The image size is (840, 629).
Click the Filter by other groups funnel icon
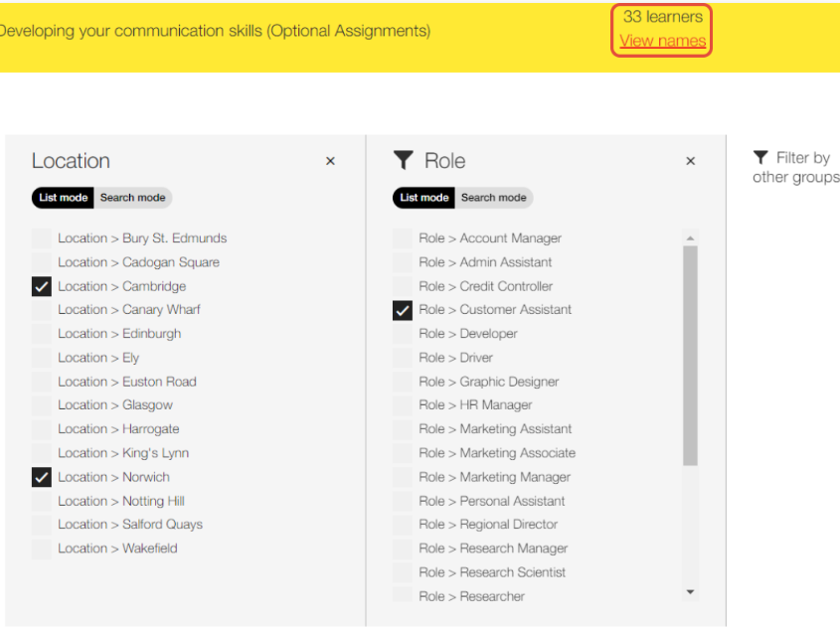coord(760,157)
